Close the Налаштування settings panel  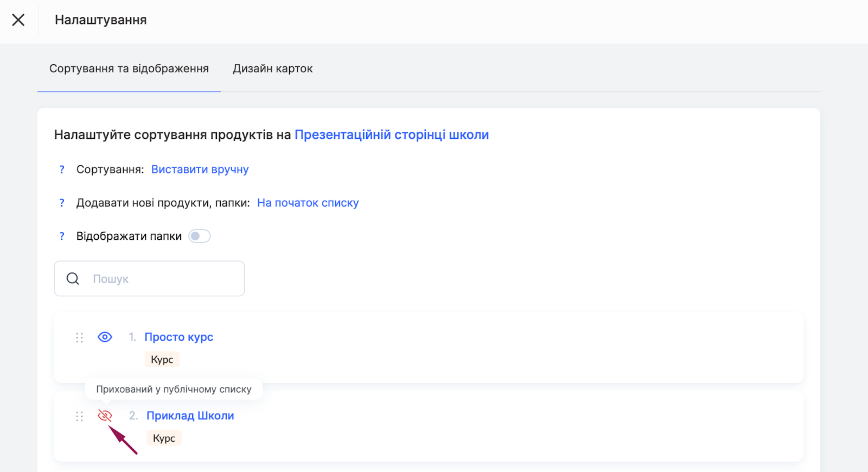[x=18, y=20]
